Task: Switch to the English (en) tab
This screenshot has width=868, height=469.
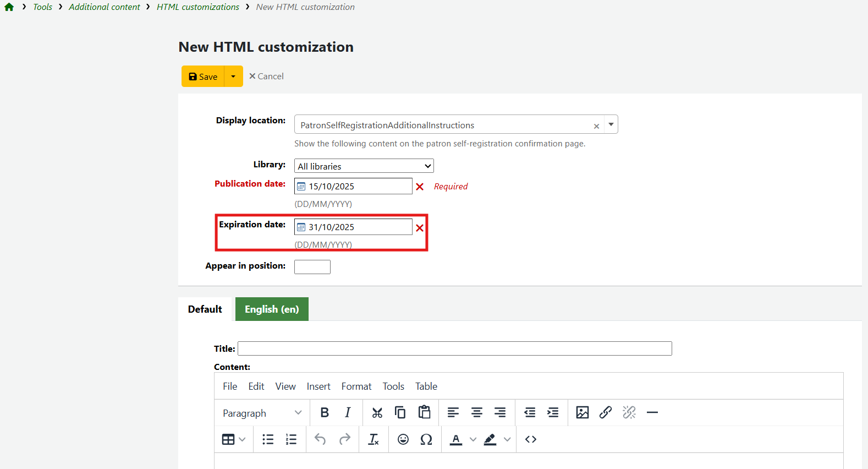Action: [x=272, y=309]
